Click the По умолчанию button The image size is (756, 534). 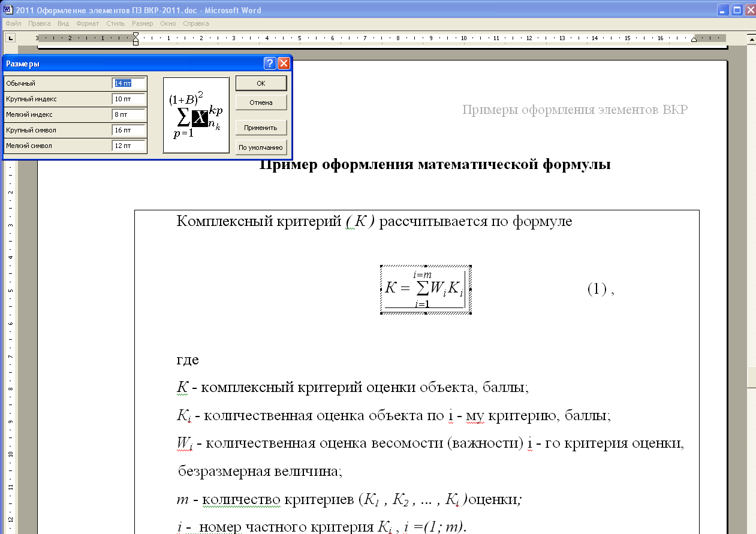(x=261, y=147)
